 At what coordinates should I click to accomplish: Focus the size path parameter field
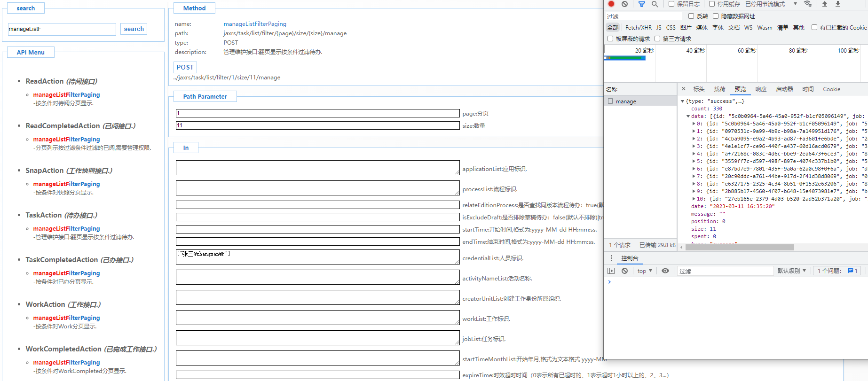click(x=317, y=125)
